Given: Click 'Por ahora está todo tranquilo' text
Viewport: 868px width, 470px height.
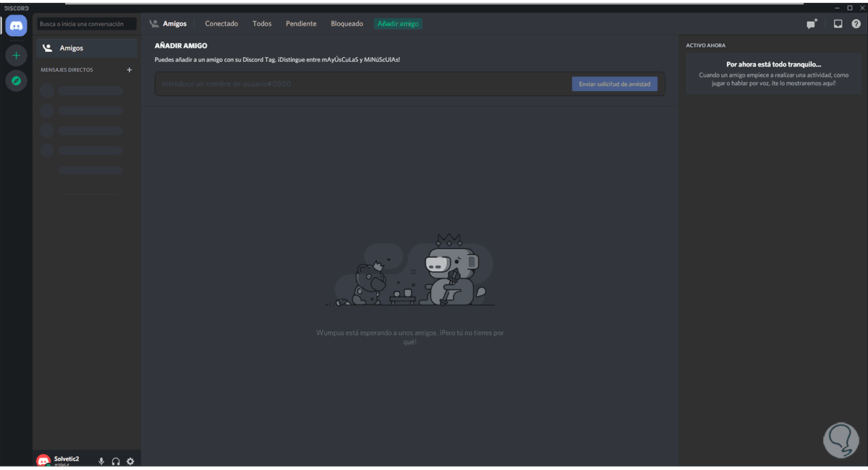Looking at the screenshot, I should coord(774,64).
